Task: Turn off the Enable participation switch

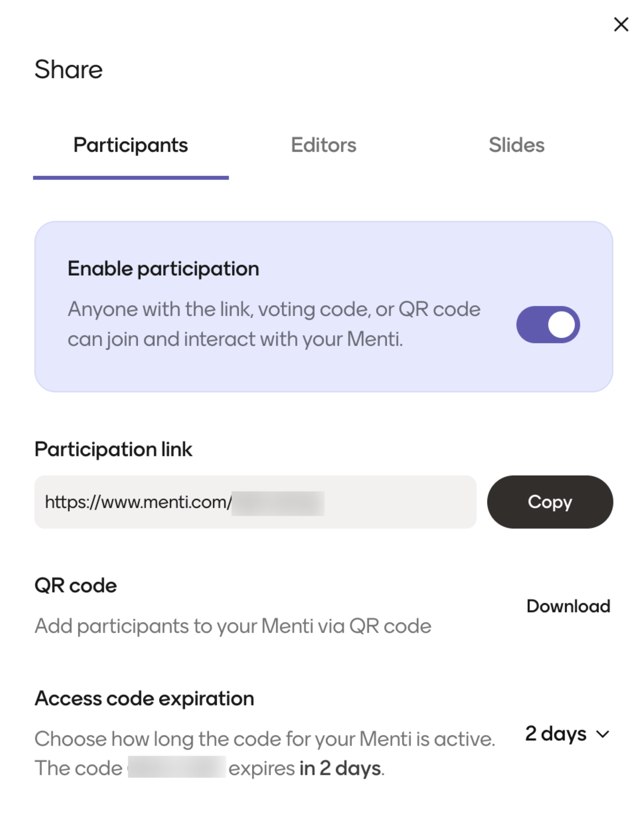Action: pyautogui.click(x=548, y=324)
